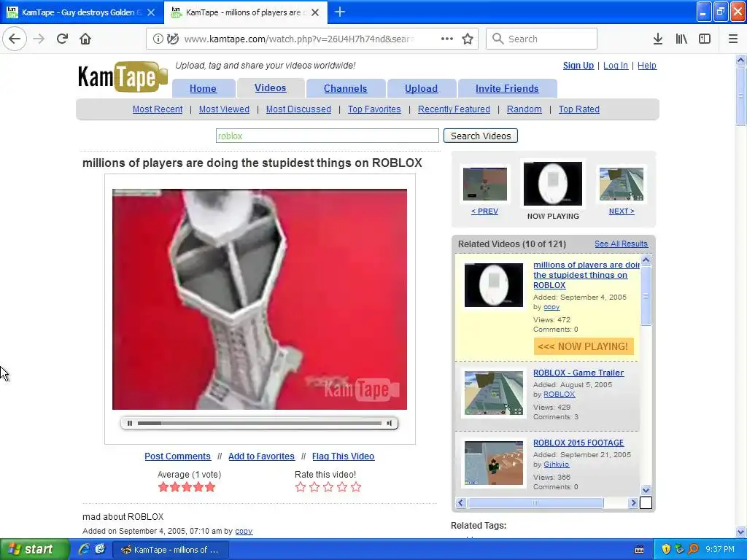Open the Invite Friends tab
The image size is (747, 560).
pyautogui.click(x=507, y=88)
